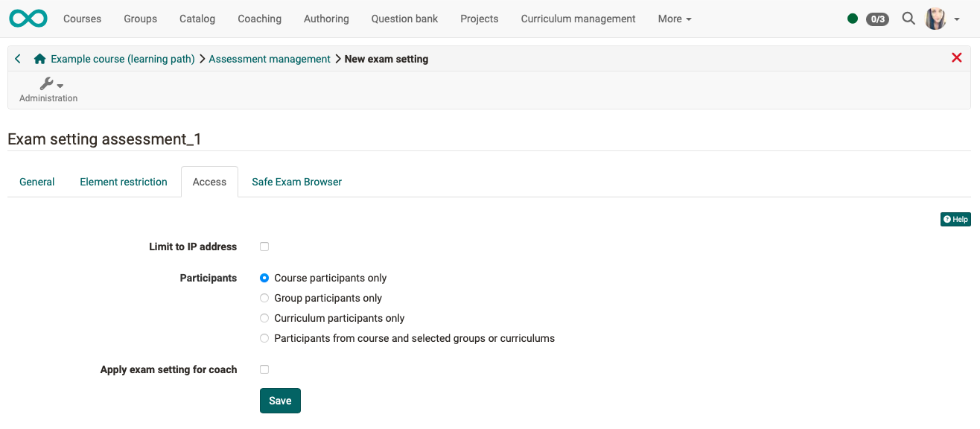
Task: Select Curriculum participants only option
Action: click(x=264, y=317)
